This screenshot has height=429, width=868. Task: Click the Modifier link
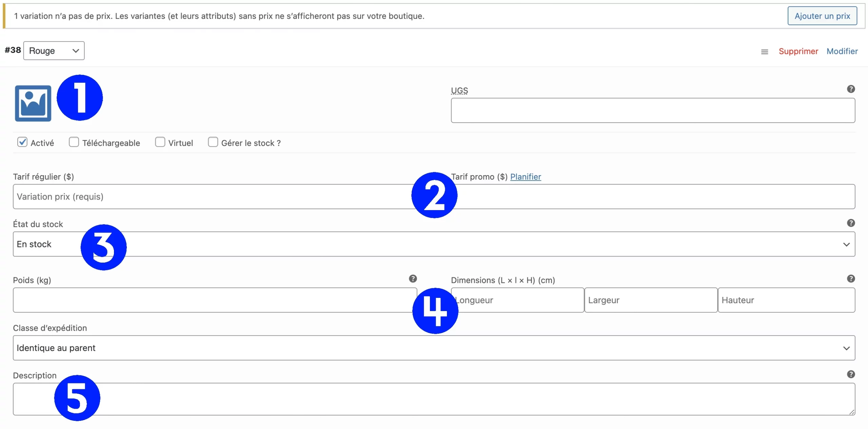point(842,51)
